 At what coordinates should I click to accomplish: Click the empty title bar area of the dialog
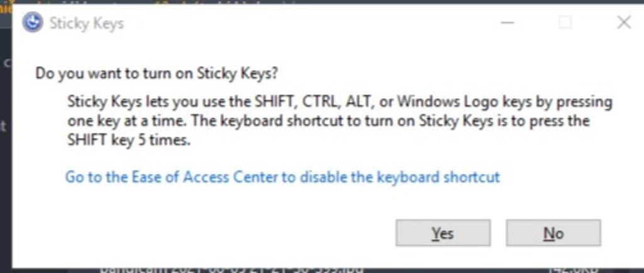[x=308, y=23]
